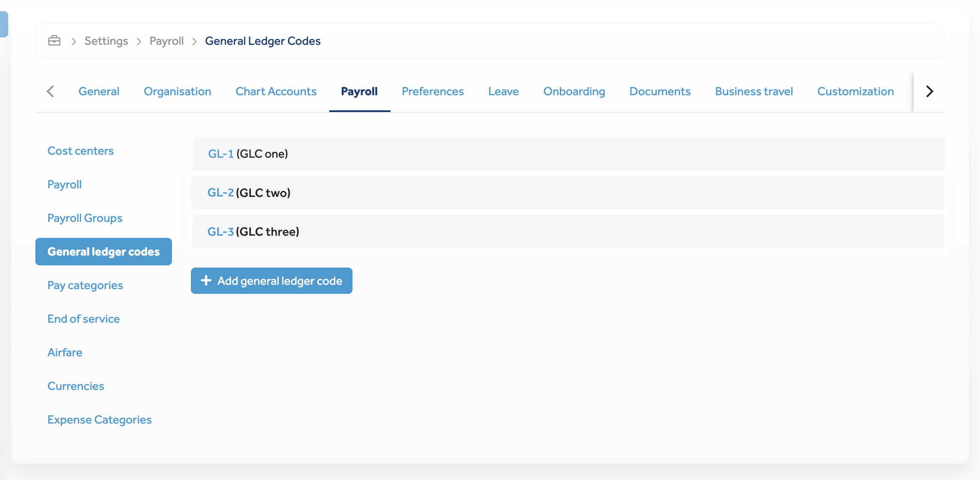980x480 pixels.
Task: Open the Business travel tab
Action: pyautogui.click(x=754, y=91)
